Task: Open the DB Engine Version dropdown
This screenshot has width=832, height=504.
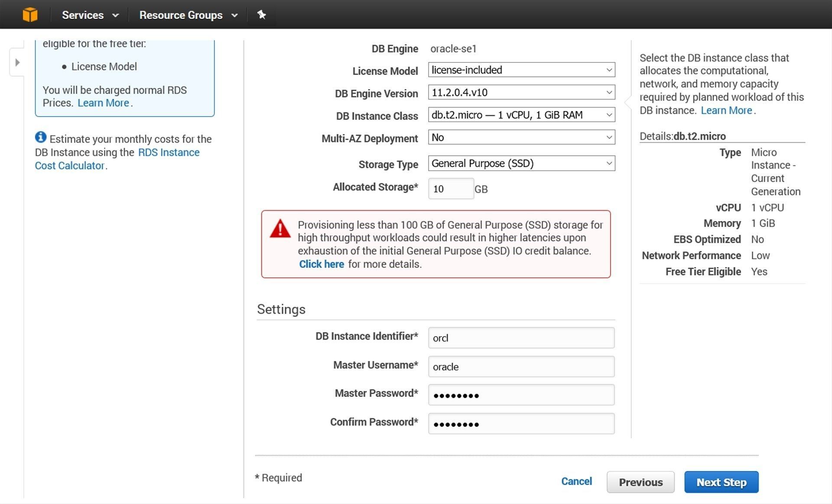Action: [x=521, y=92]
